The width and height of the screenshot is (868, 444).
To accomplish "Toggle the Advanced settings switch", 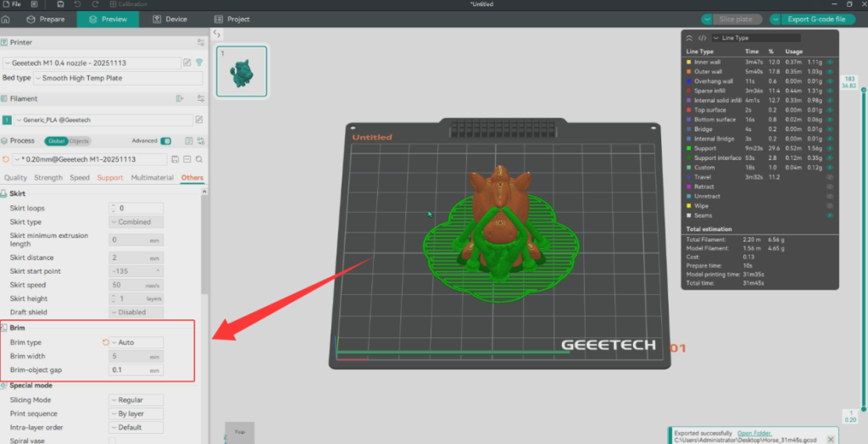I will tap(166, 141).
